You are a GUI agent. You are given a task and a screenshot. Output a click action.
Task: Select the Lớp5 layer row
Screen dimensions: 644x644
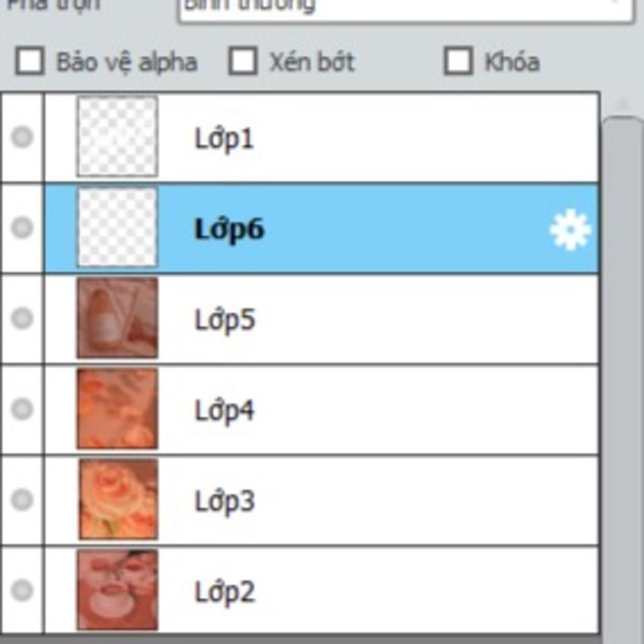[x=321, y=319]
